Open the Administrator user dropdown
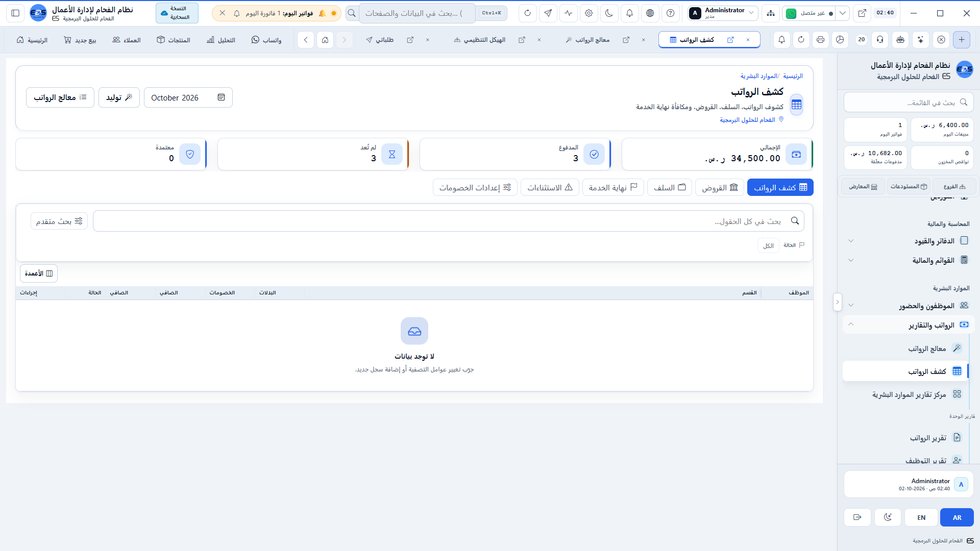 point(722,13)
